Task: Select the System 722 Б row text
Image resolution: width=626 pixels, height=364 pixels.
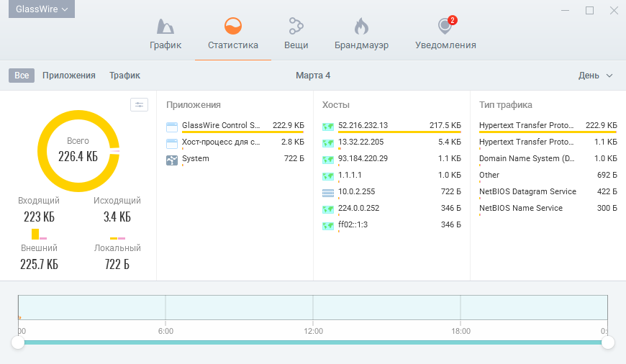Action: [x=235, y=158]
